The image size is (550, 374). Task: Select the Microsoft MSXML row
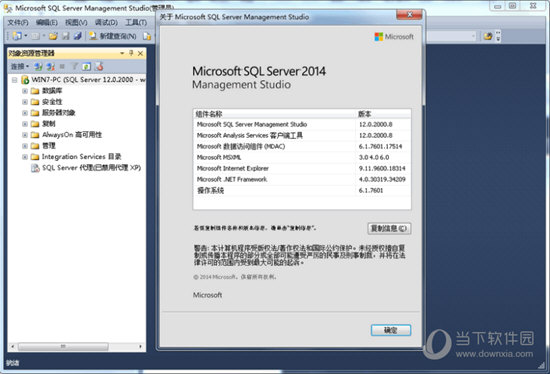[302, 158]
